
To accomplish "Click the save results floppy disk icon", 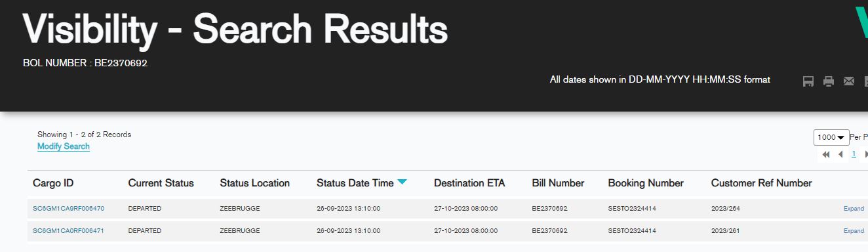I will click(x=808, y=81).
